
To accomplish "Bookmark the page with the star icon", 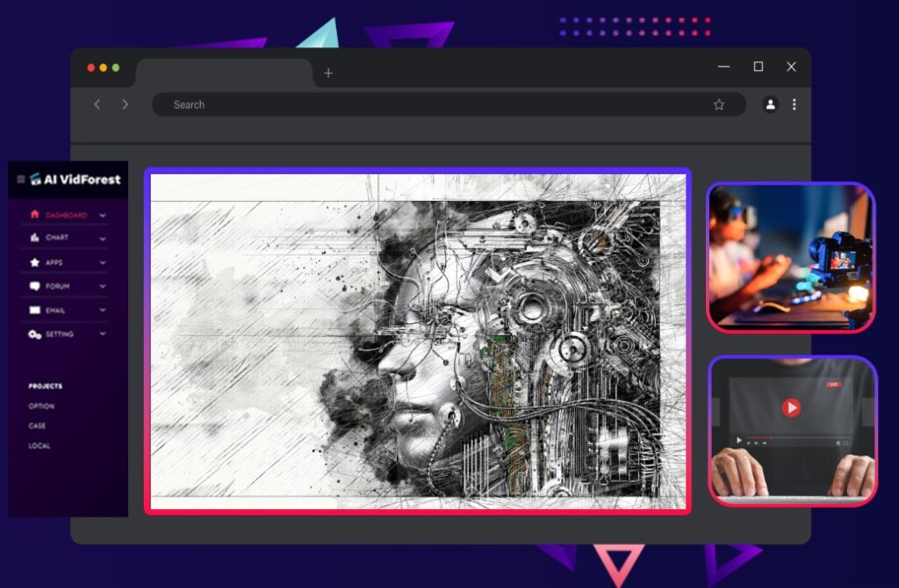I will pyautogui.click(x=719, y=104).
